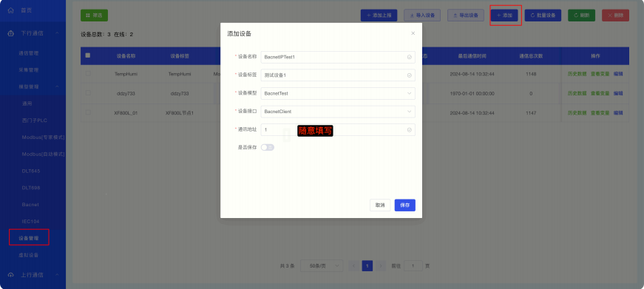This screenshot has height=289, width=644.
Task: Check the ddzy733 row checkbox
Action: coord(88,93)
